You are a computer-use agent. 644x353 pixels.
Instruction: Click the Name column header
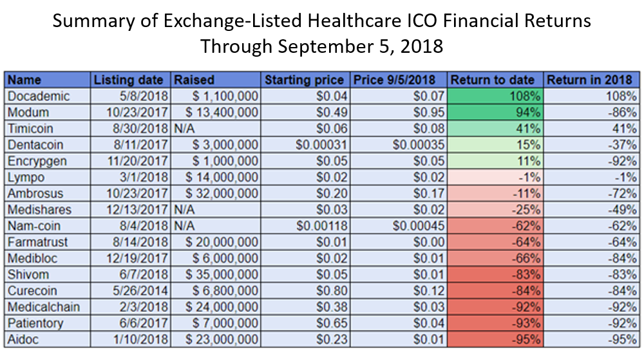[48, 80]
